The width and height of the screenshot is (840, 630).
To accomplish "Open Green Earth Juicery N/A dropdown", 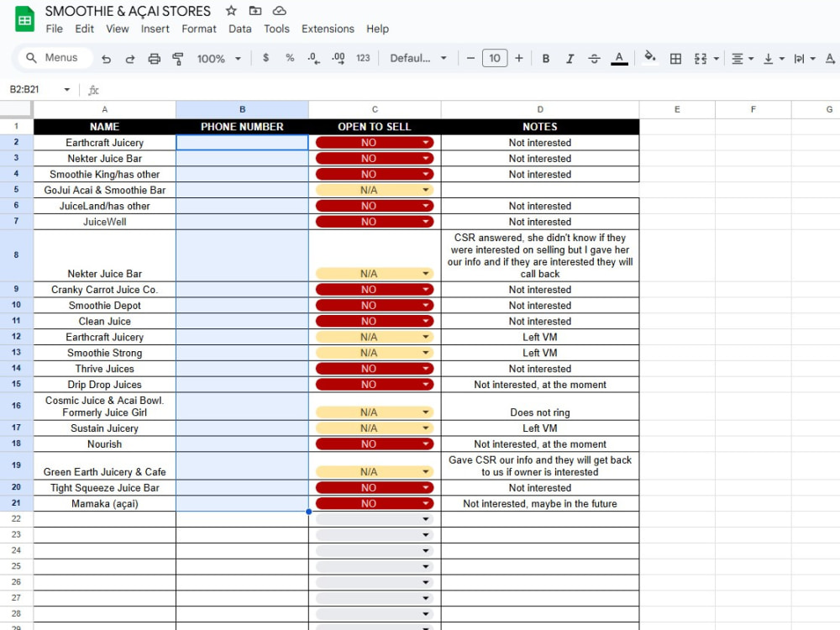I will click(x=375, y=472).
